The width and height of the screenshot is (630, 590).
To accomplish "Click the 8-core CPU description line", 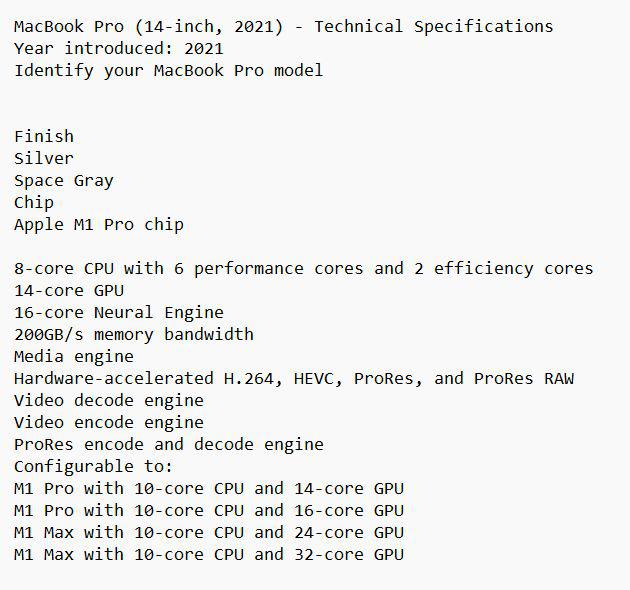I will click(x=303, y=268).
